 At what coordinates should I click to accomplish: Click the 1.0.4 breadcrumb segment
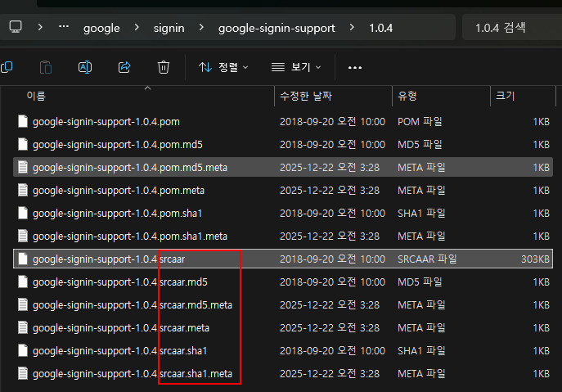(x=381, y=28)
